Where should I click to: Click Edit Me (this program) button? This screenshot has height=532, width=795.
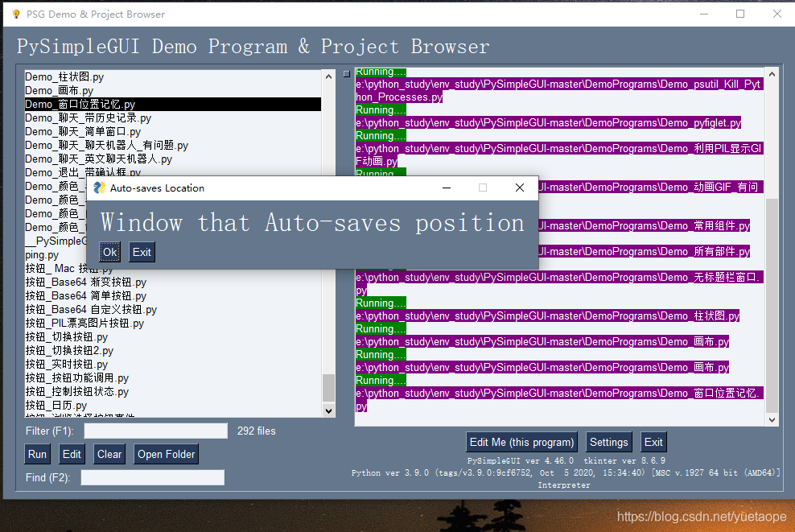[x=521, y=442]
